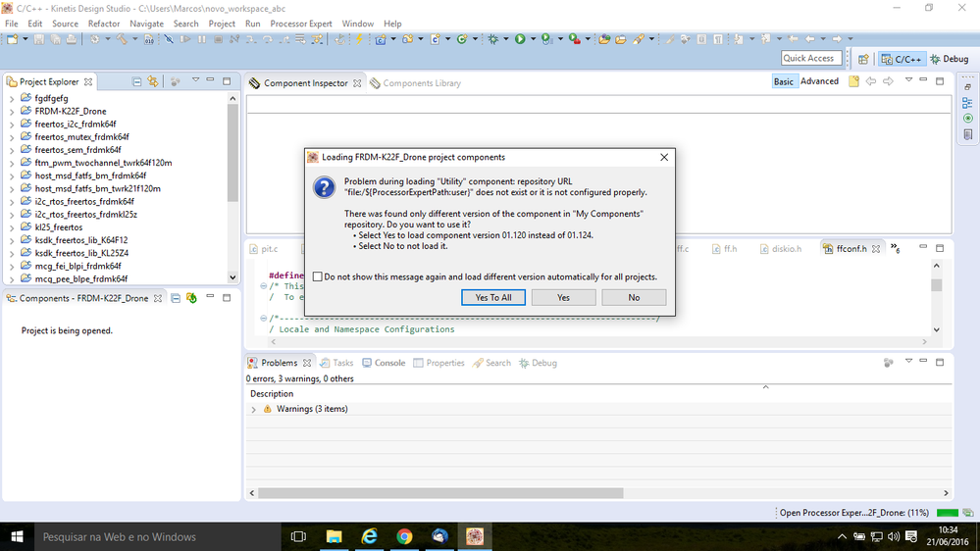Click the Yes button in dialog
This screenshot has height=551, width=980.
coord(563,297)
